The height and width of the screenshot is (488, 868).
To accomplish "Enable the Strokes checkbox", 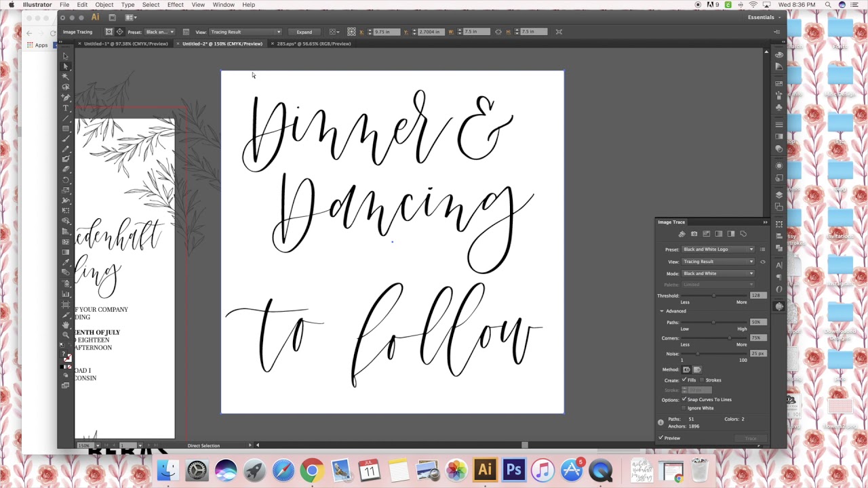I will click(x=702, y=380).
